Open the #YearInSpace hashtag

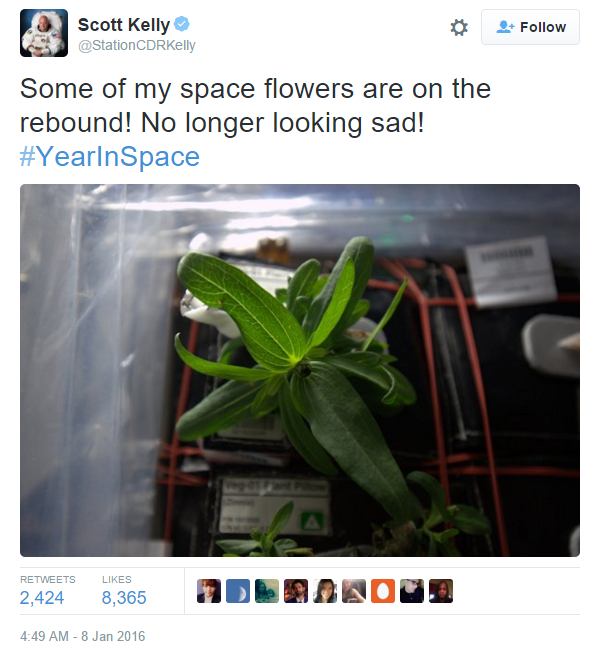click(110, 157)
